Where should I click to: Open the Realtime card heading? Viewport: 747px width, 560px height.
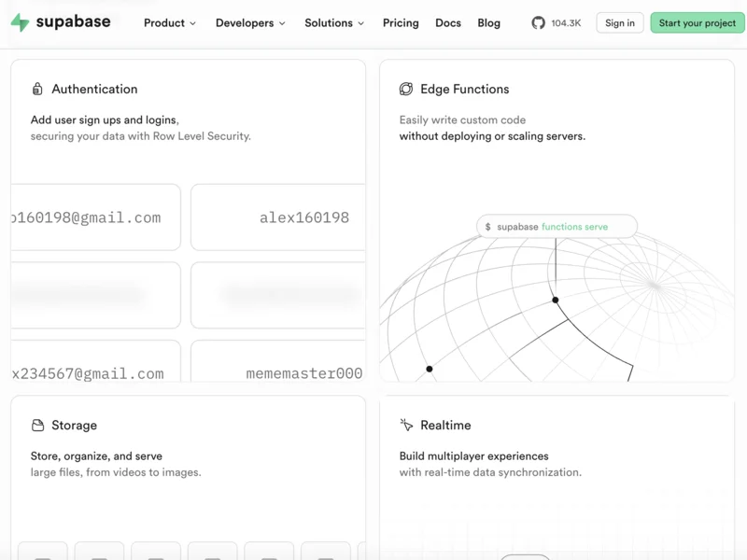(x=445, y=426)
